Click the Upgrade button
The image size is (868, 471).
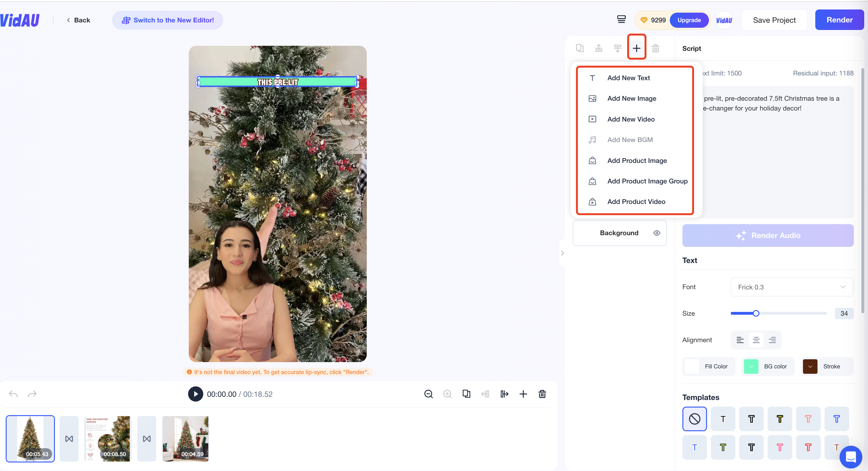[x=689, y=20]
